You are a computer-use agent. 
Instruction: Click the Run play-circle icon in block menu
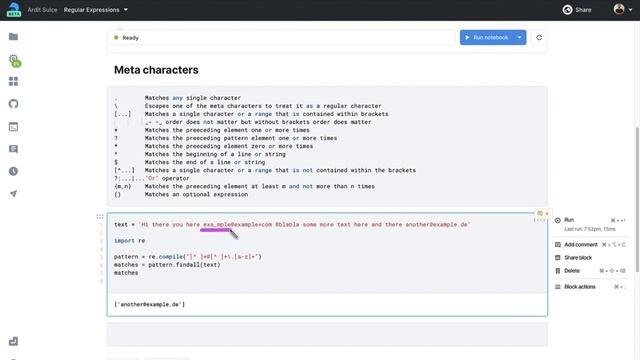pyautogui.click(x=558, y=220)
